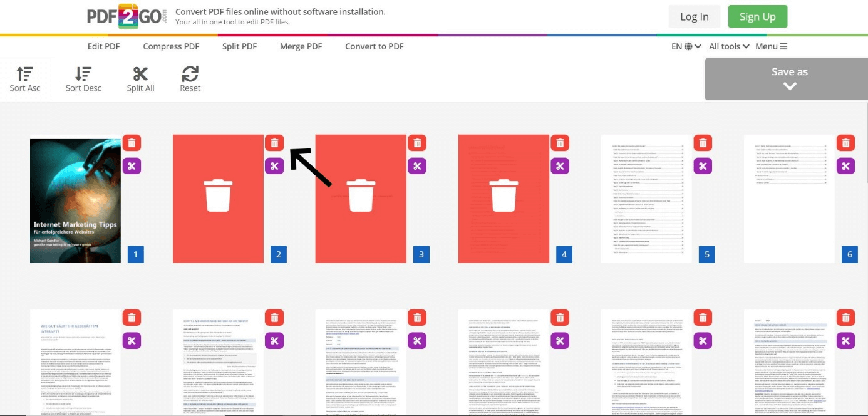Click the blue page number 1 badge

[136, 254]
